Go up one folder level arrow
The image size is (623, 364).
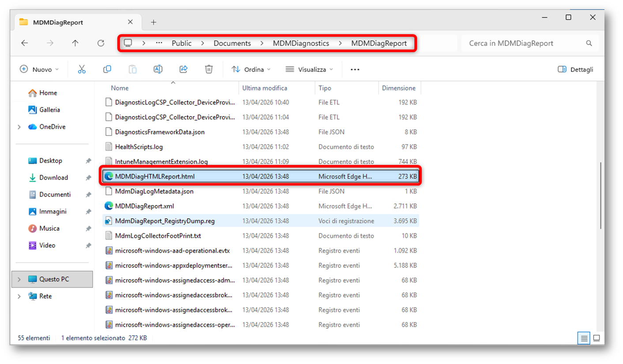75,43
